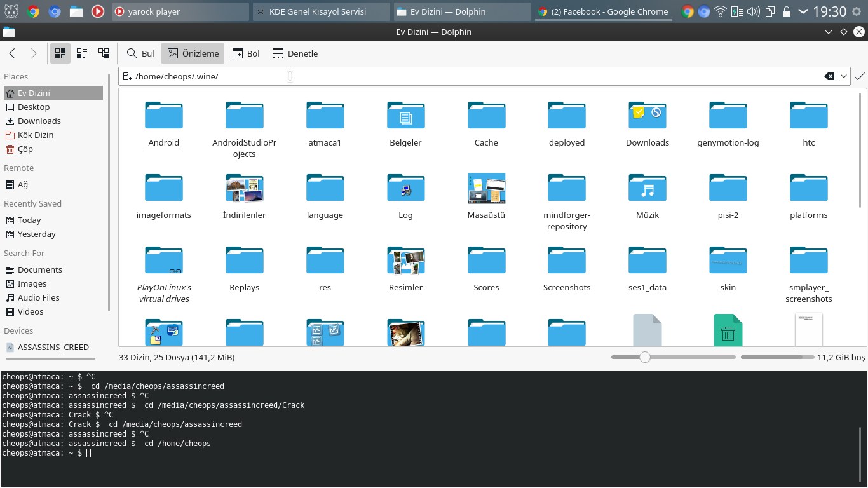
Task: Expand the system tray hidden icons arrow
Action: [x=803, y=11]
